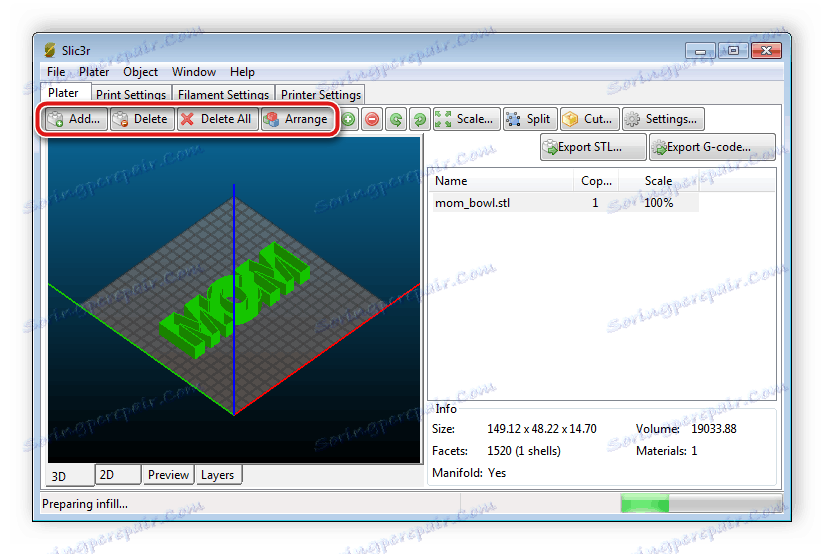Click the Scale column header
This screenshot has width=824, height=554.
tap(658, 181)
